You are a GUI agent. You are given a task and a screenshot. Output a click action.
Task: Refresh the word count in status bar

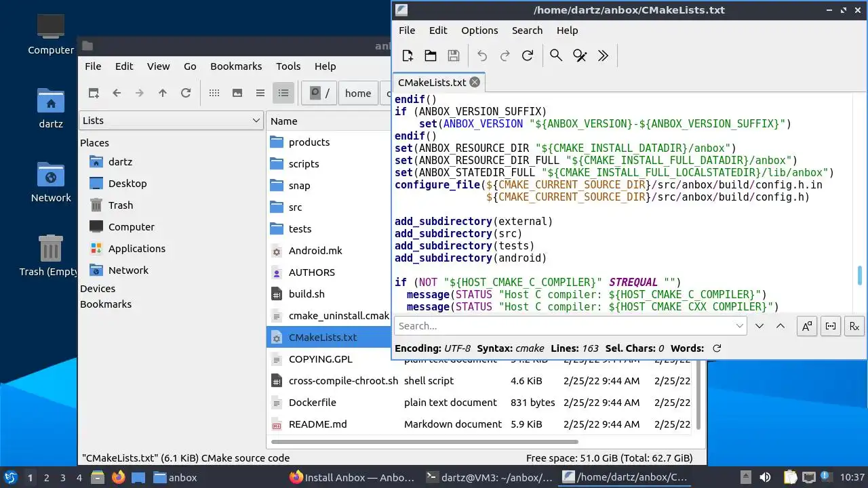tap(717, 348)
